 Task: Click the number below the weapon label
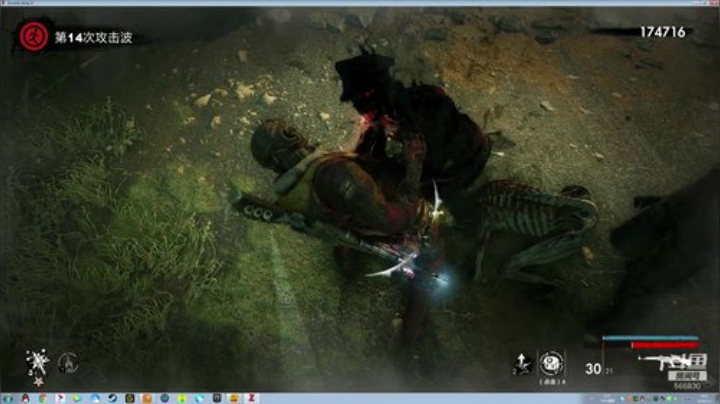[687, 387]
